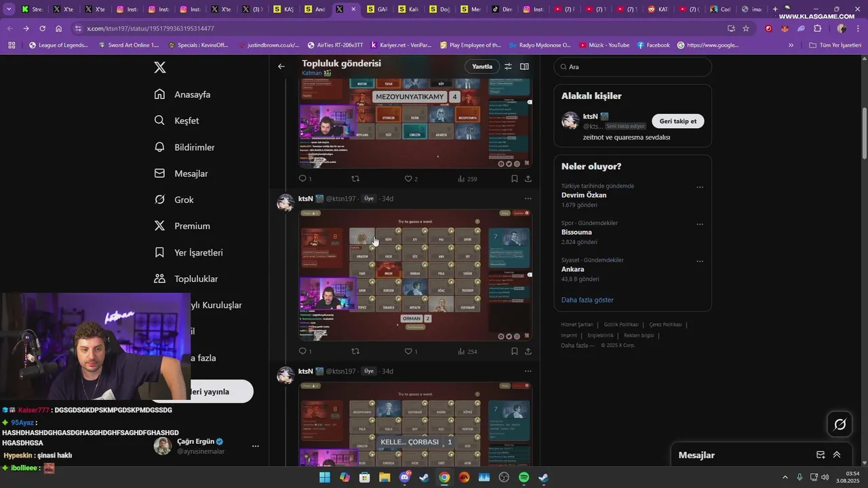868x488 pixels.
Task: Bookmark this page with star icon
Action: pyautogui.click(x=746, y=28)
